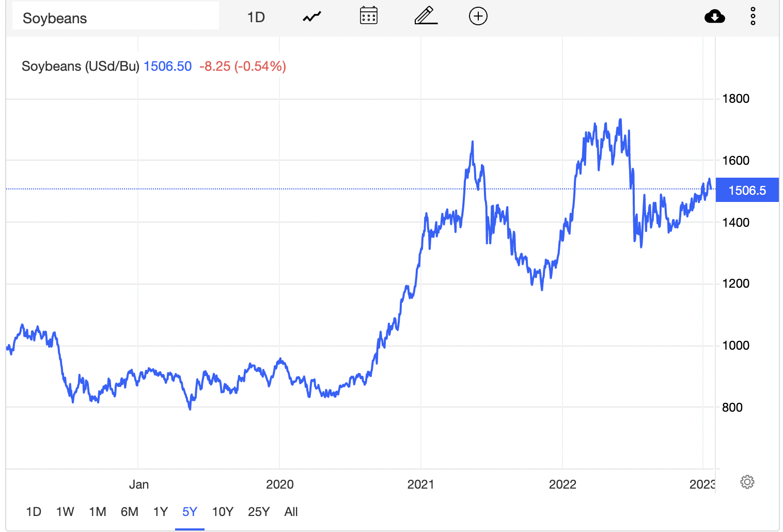
Task: Click the 800 price axis label
Action: click(732, 408)
